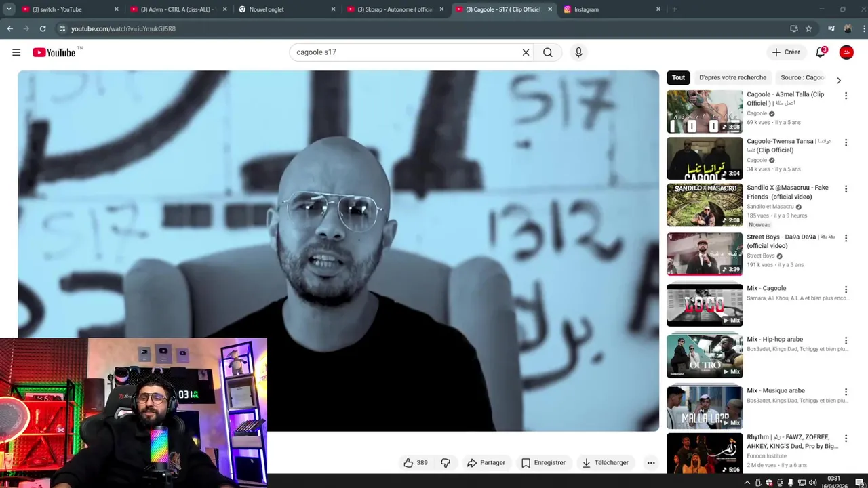Open options for Mix - Hip-hop arabe
868x488 pixels.
(846, 340)
